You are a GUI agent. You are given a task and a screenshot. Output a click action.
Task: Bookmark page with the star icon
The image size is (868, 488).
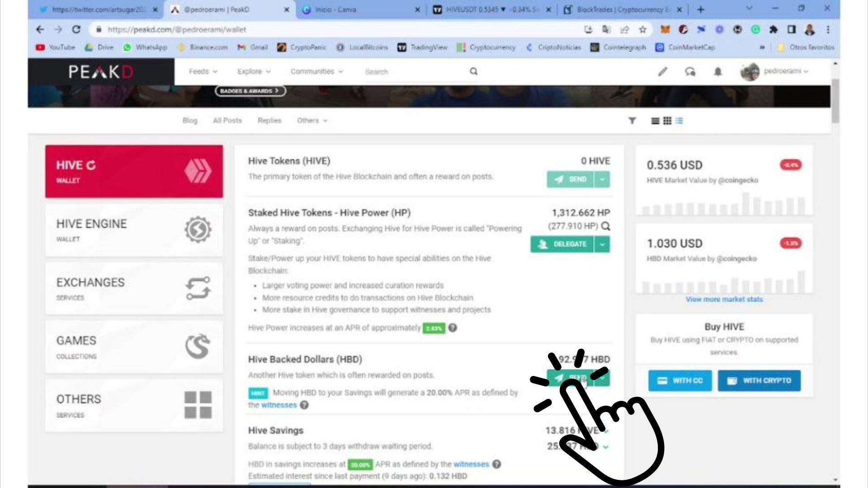point(642,30)
